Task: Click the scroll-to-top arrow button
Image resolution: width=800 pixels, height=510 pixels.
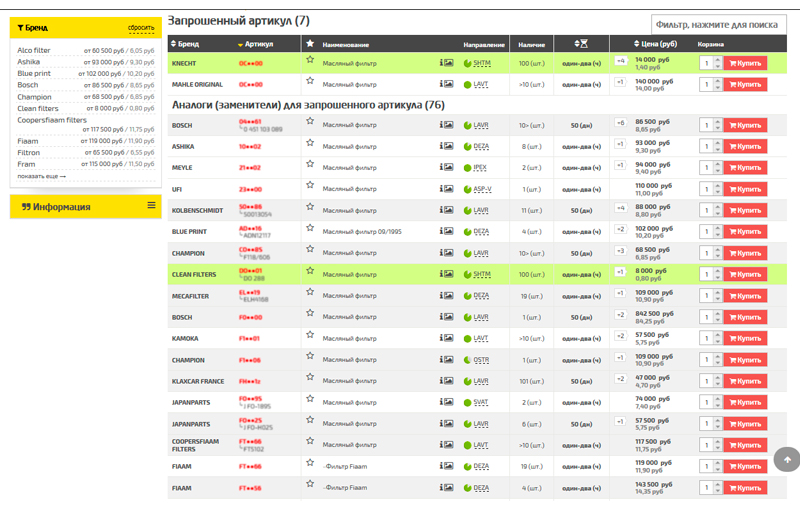Action: (x=787, y=460)
